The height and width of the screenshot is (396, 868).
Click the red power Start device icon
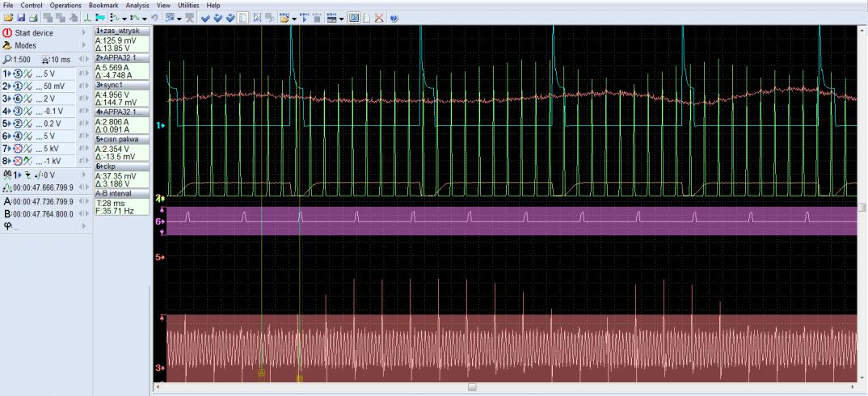(x=7, y=33)
